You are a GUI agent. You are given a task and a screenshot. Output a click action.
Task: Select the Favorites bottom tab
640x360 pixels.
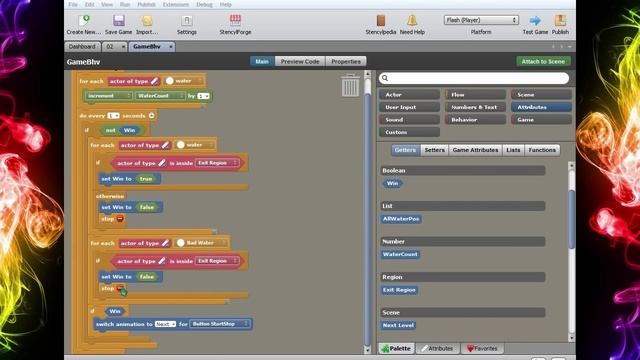pyautogui.click(x=482, y=348)
